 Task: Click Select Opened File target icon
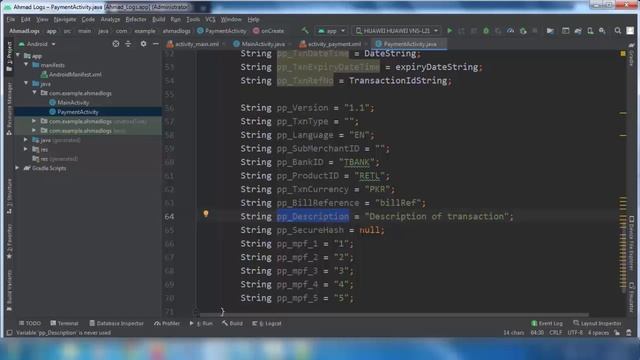(116, 44)
